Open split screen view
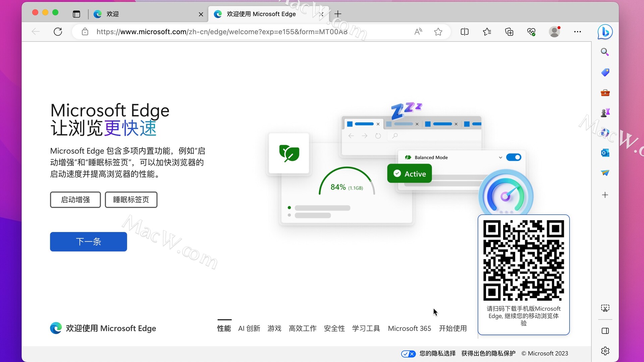644x362 pixels. (465, 32)
